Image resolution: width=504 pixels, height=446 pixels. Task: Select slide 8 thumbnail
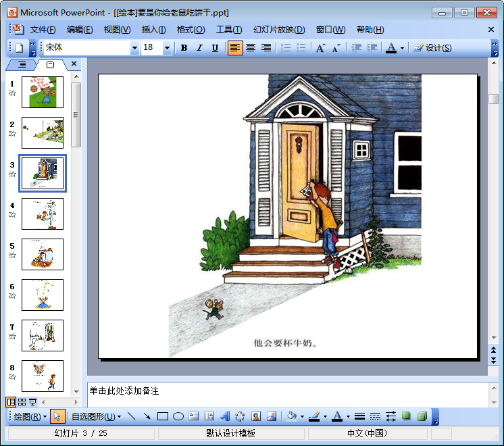point(43,376)
